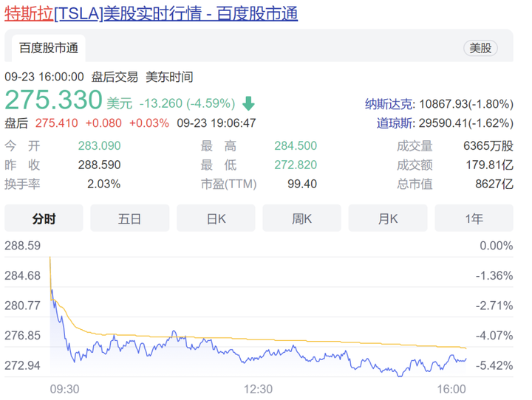
Task: Click the 美股 tag button
Action: tap(480, 48)
